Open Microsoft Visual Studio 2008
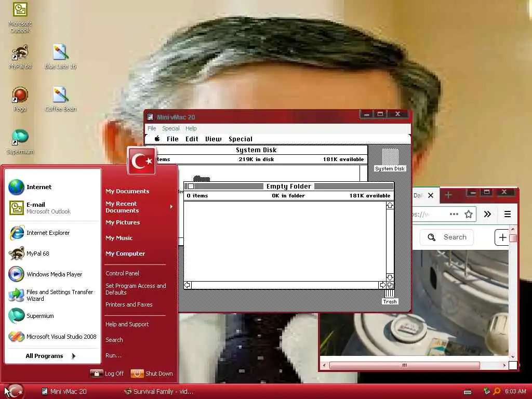 click(54, 337)
